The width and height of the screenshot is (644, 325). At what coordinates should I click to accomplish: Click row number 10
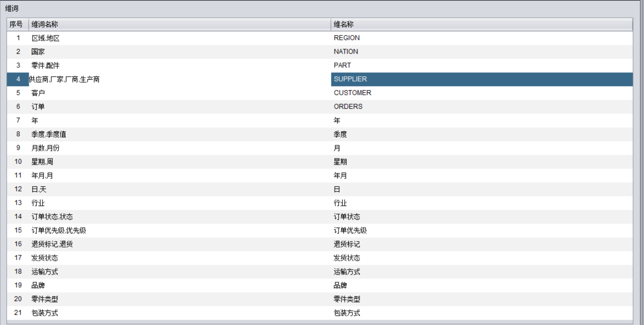[x=18, y=162]
